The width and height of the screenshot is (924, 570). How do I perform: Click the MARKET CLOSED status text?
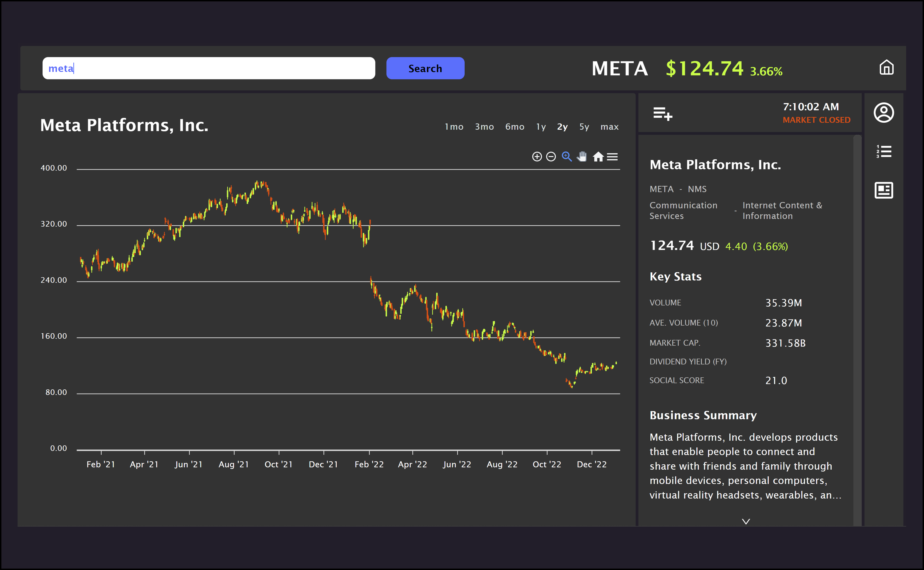pos(817,120)
